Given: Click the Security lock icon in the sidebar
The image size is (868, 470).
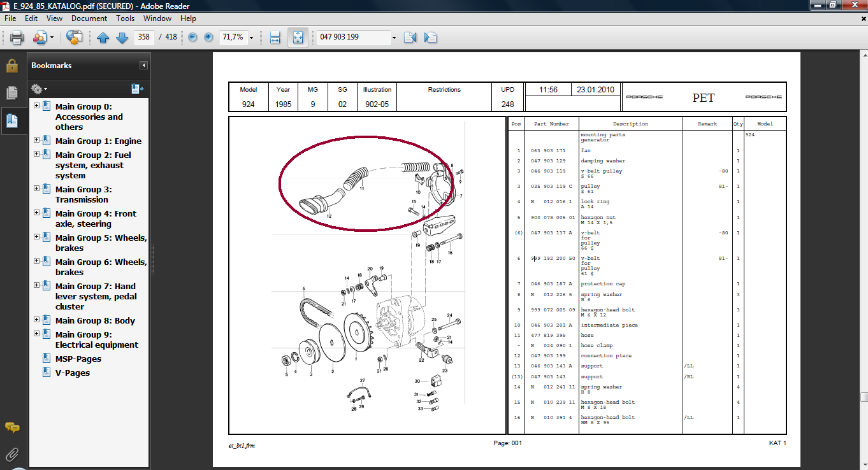Looking at the screenshot, I should pyautogui.click(x=11, y=66).
